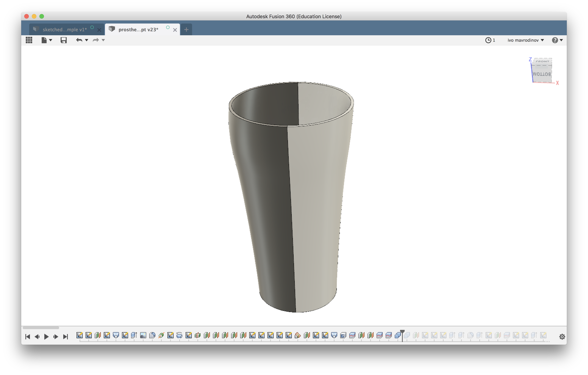This screenshot has width=588, height=375.
Task: Step back one timeline feature
Action: [37, 337]
